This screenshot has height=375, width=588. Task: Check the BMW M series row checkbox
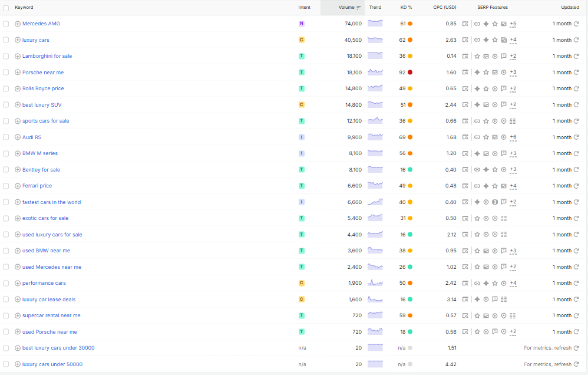click(x=6, y=153)
